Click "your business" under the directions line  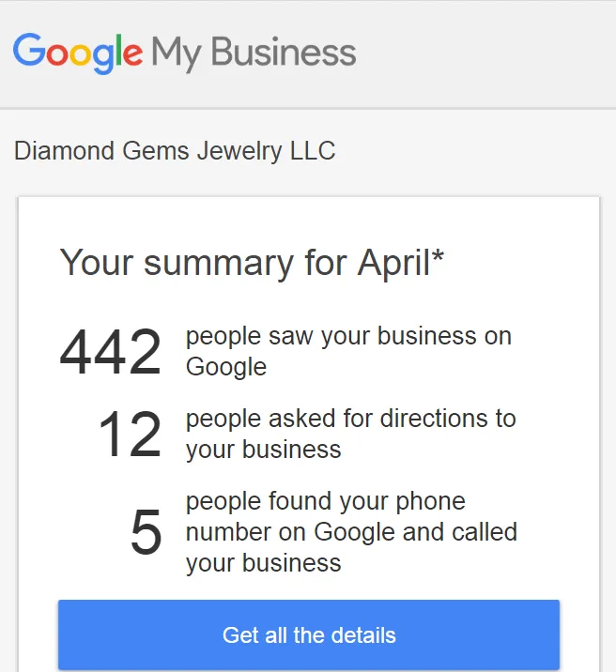(263, 450)
